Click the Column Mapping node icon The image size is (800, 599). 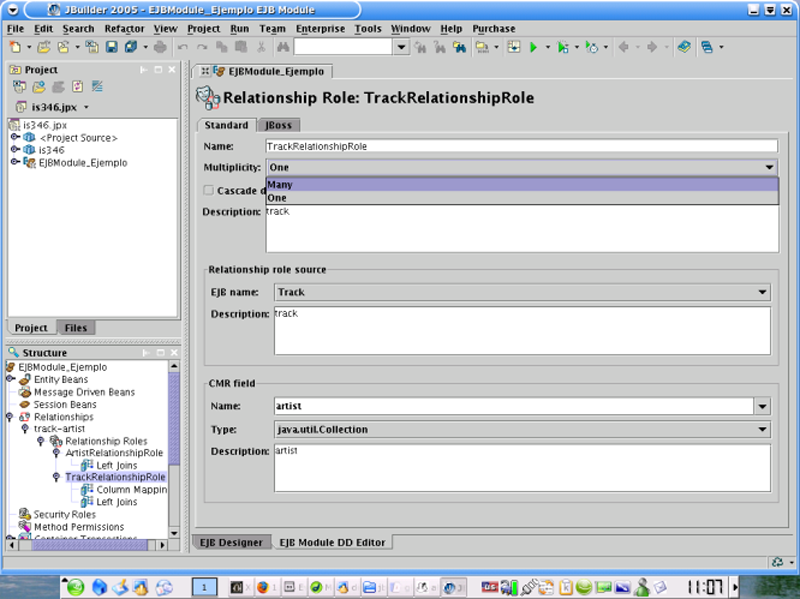tap(87, 490)
